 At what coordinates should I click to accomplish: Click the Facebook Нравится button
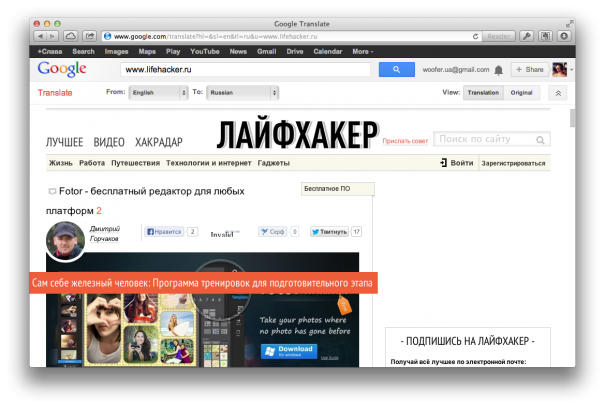click(x=164, y=232)
